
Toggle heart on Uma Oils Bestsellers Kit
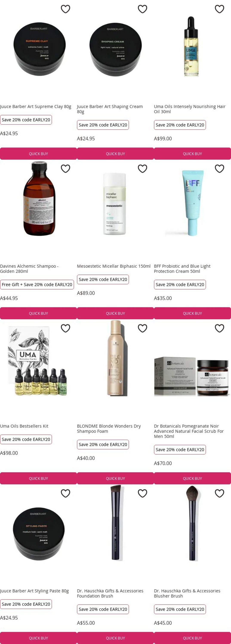pyautogui.click(x=65, y=328)
